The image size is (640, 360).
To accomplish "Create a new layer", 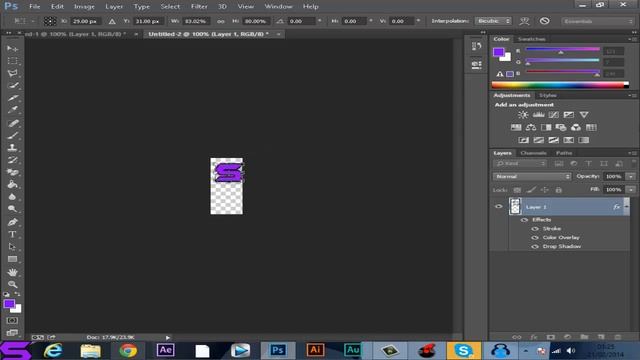I will 601,337.
